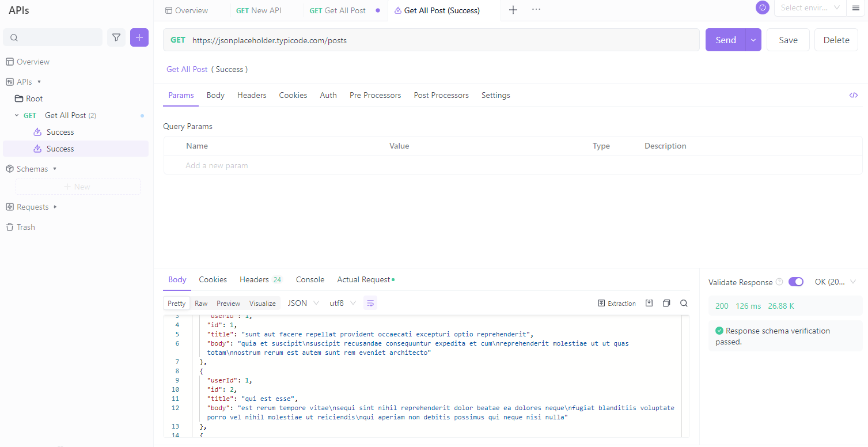This screenshot has width=868, height=447.
Task: Open the JSON format dropdown
Action: (303, 303)
